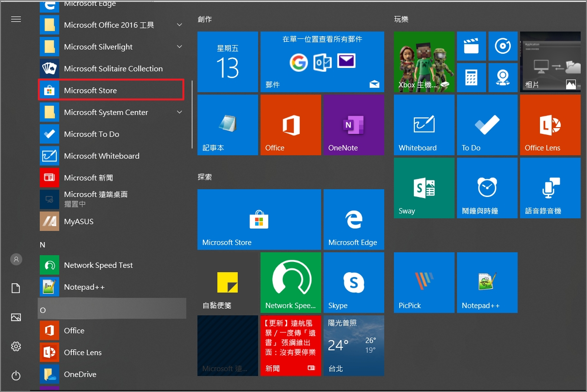The height and width of the screenshot is (392, 587).
Task: Open Microsoft Whiteboard in app list
Action: pyautogui.click(x=112, y=156)
